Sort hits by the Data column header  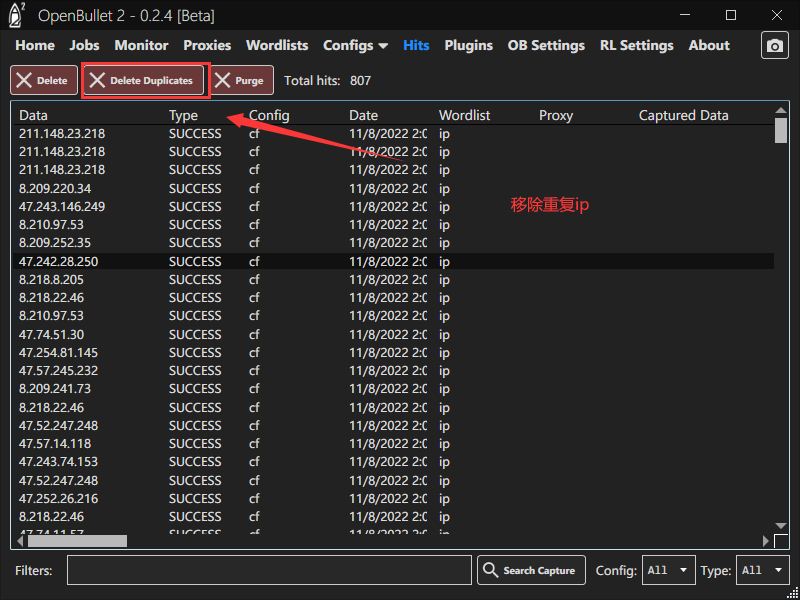[x=34, y=115]
